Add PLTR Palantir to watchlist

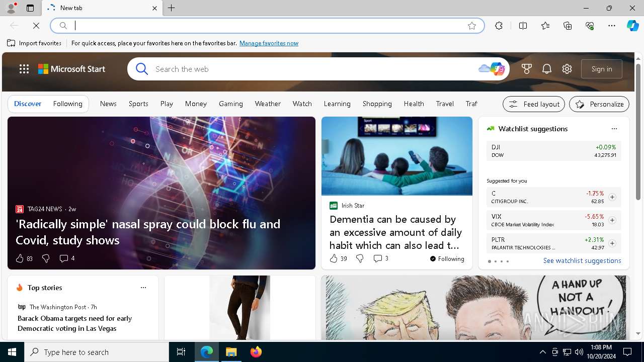(x=612, y=243)
